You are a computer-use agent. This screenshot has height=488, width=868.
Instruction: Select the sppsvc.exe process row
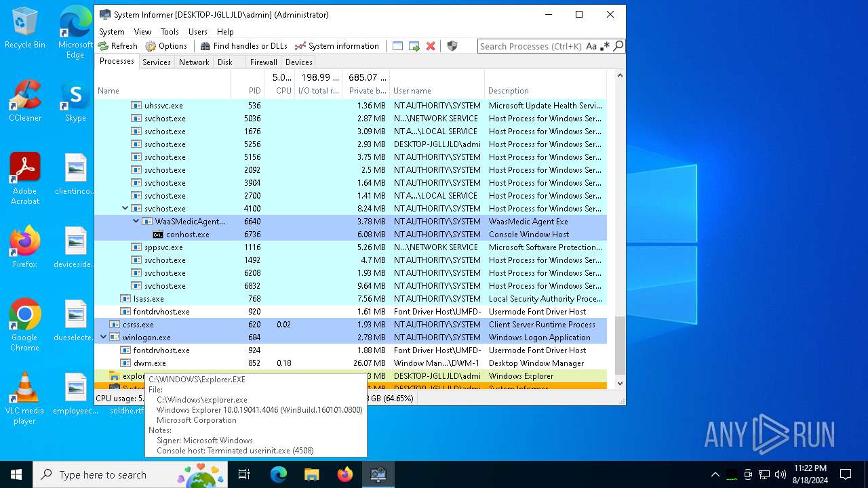click(351, 247)
